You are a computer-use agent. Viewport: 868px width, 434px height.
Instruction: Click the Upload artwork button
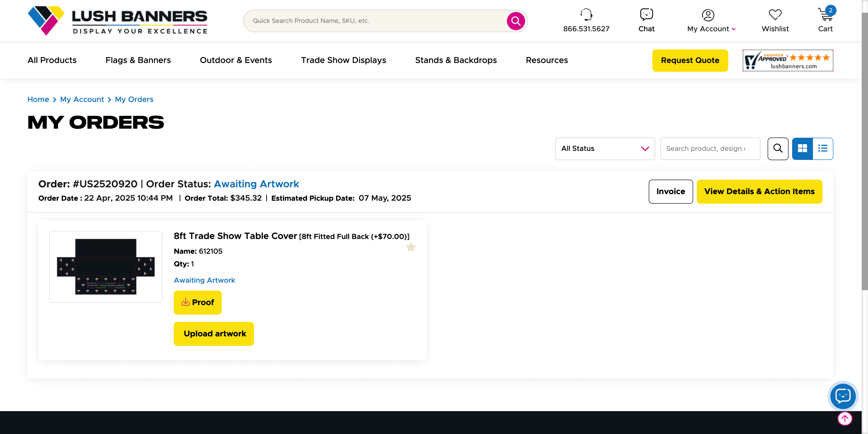pyautogui.click(x=214, y=334)
